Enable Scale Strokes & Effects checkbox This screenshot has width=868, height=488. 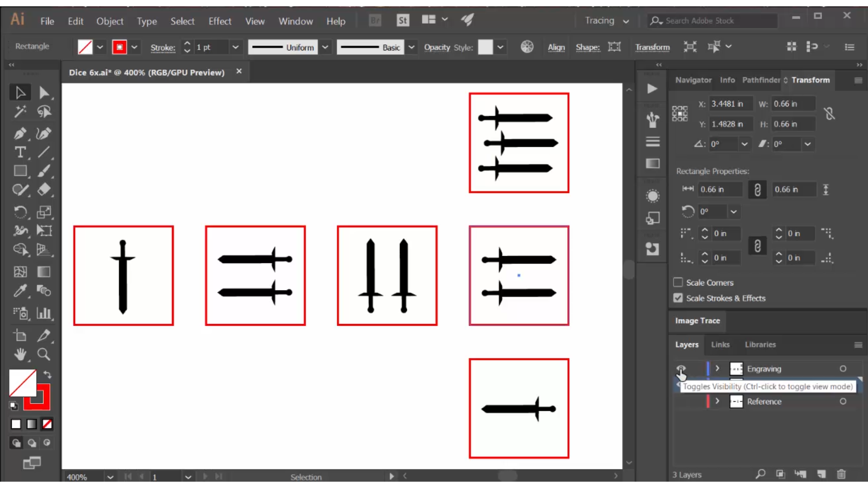tap(679, 298)
